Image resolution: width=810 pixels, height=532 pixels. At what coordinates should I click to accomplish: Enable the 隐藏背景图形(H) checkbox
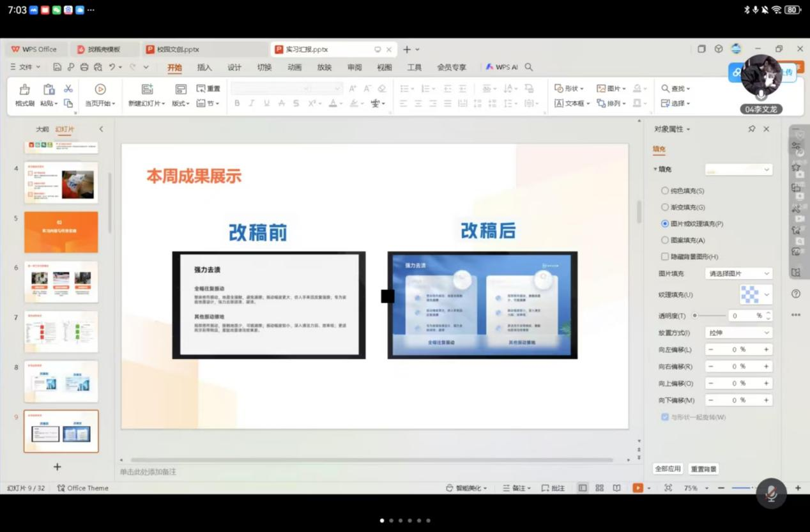click(665, 257)
